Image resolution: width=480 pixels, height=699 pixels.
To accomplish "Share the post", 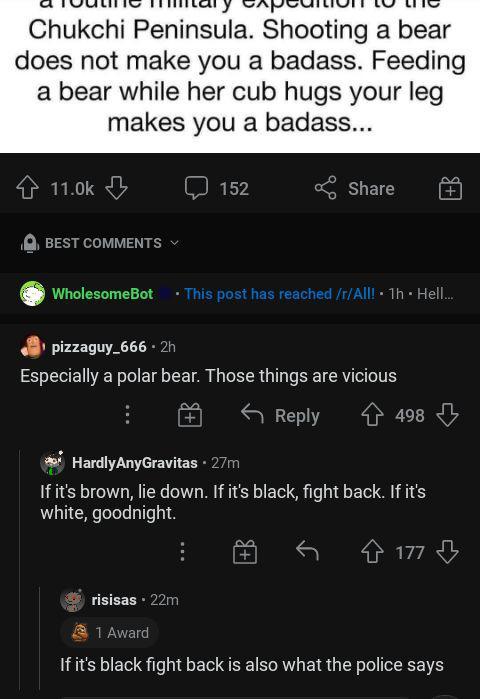I will tap(355, 188).
